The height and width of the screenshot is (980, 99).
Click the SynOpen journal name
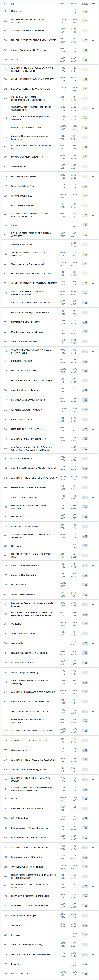(x=15, y=925)
